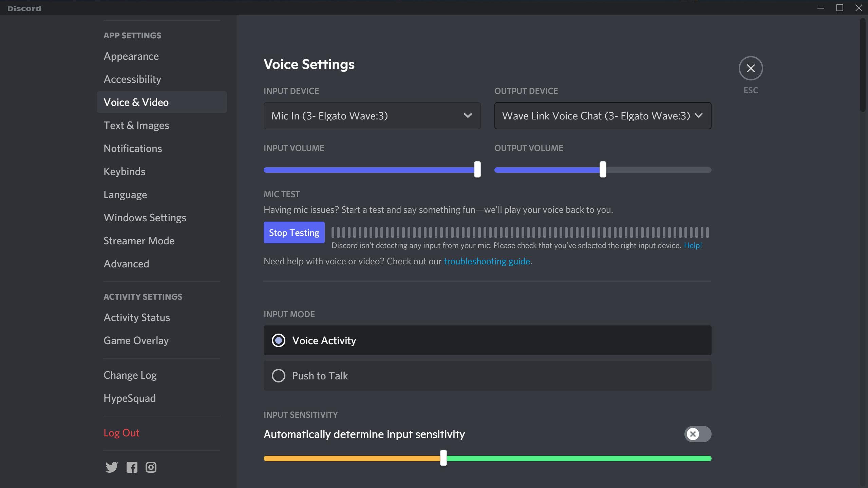
Task: Maximize the Discord window
Action: (839, 8)
